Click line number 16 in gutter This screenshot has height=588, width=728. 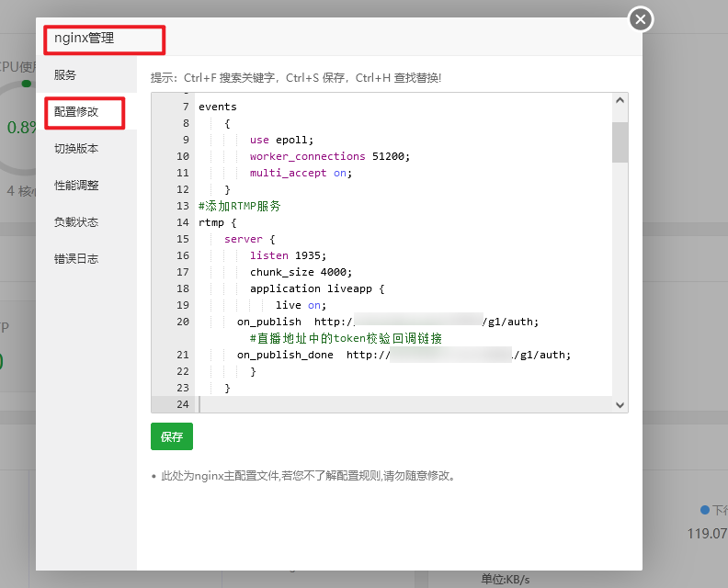(x=183, y=255)
